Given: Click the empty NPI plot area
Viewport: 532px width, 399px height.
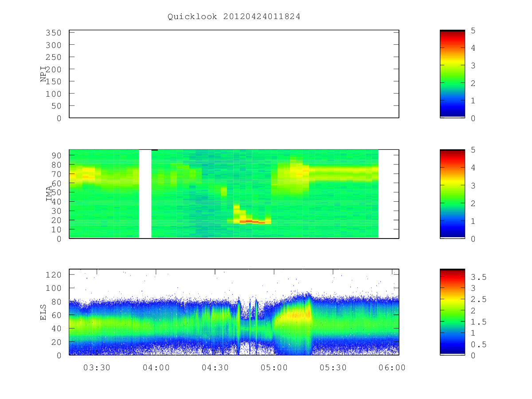Looking at the screenshot, I should tap(234, 74).
